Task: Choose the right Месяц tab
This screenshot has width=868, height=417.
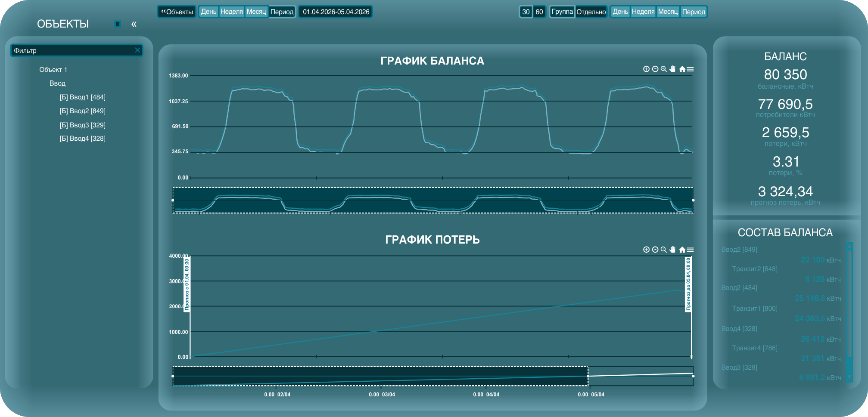Action: click(x=668, y=12)
